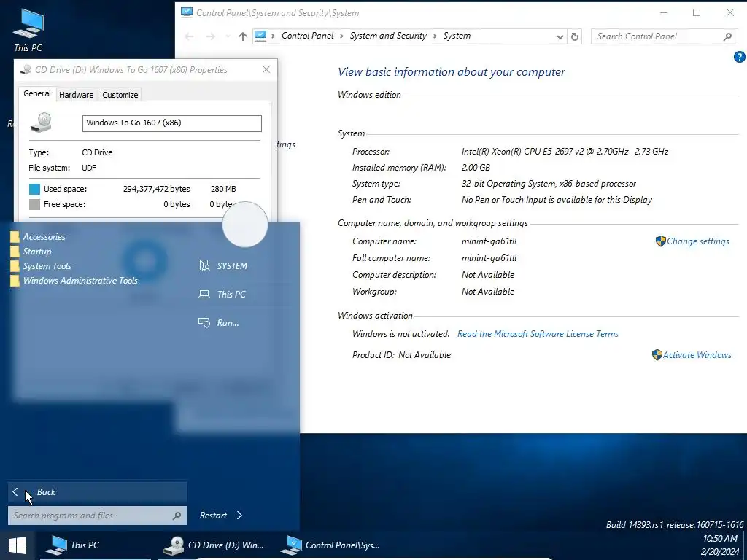Image resolution: width=747 pixels, height=560 pixels.
Task: Open This PC desktop icon
Action: [28, 31]
